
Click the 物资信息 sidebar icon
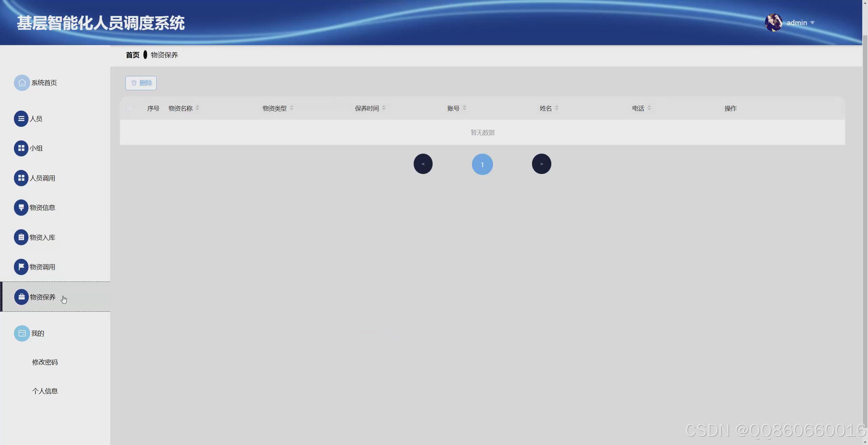(x=21, y=208)
